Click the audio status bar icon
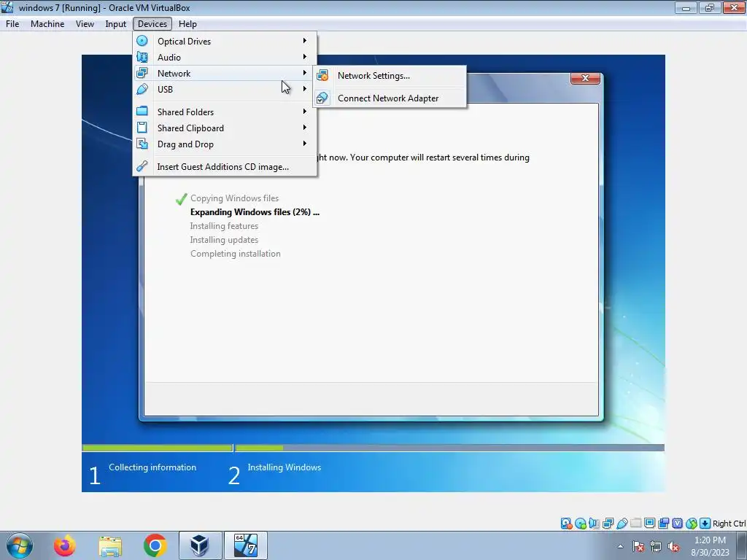 pos(594,524)
